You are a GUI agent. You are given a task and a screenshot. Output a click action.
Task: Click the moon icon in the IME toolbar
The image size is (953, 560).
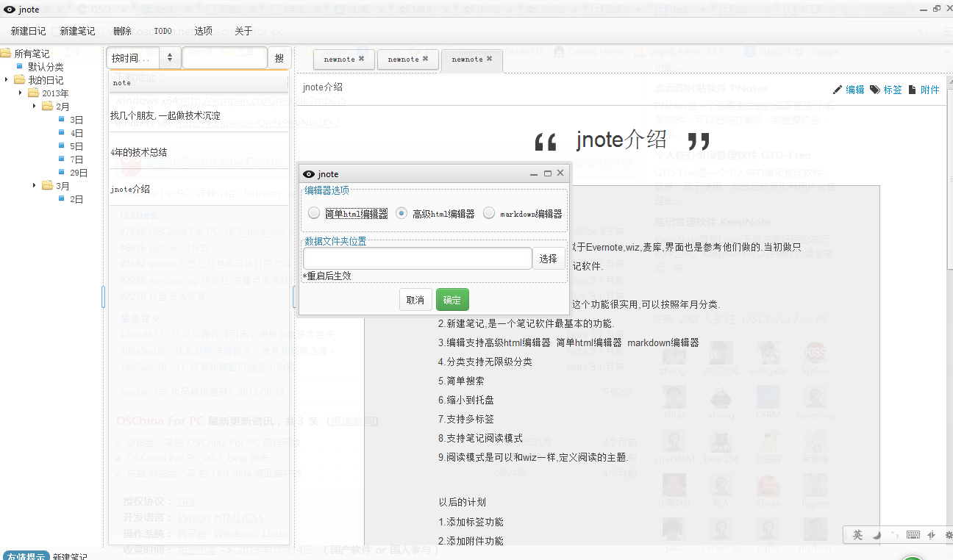[877, 535]
